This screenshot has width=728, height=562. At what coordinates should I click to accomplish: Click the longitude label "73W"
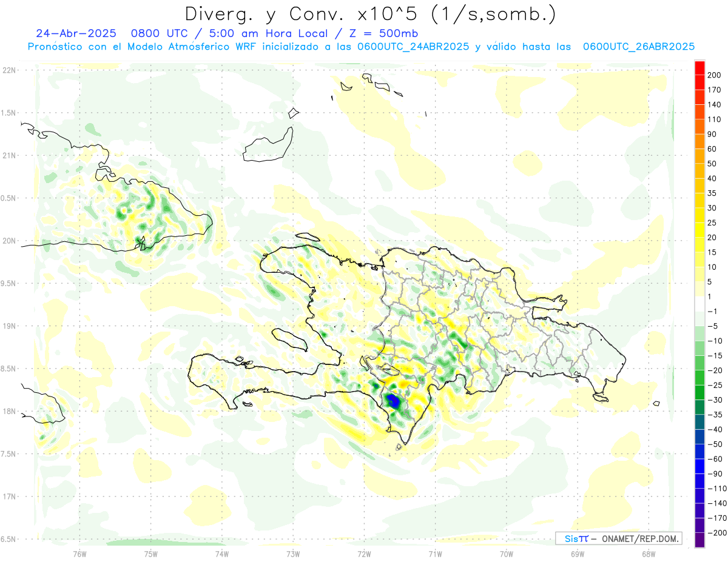[x=293, y=554]
